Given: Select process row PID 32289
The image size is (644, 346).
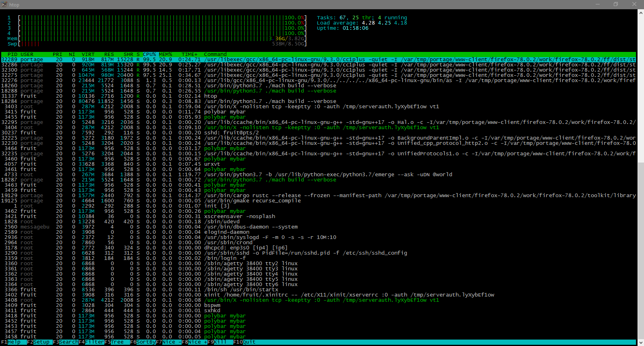Looking at the screenshot, I should coord(319,60).
